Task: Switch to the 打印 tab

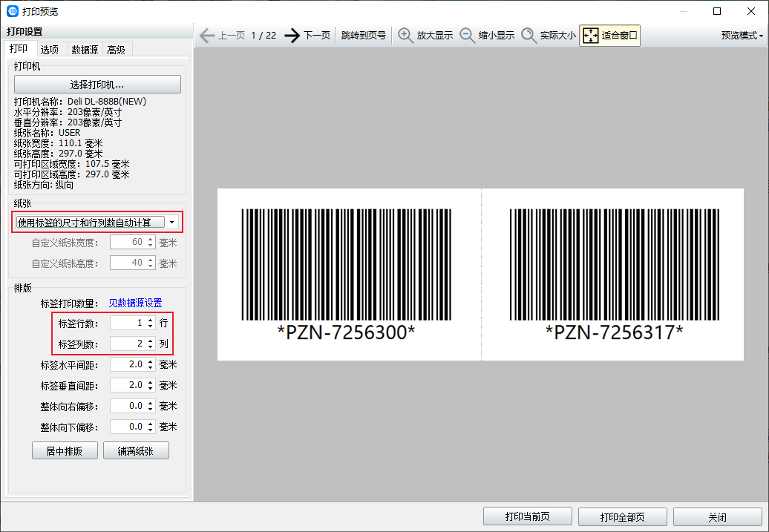Action: [x=19, y=48]
